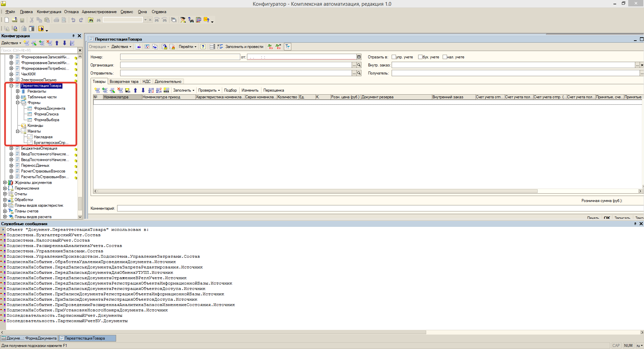
Task: Click the Undo arrow in main toolbar
Action: 73,20
